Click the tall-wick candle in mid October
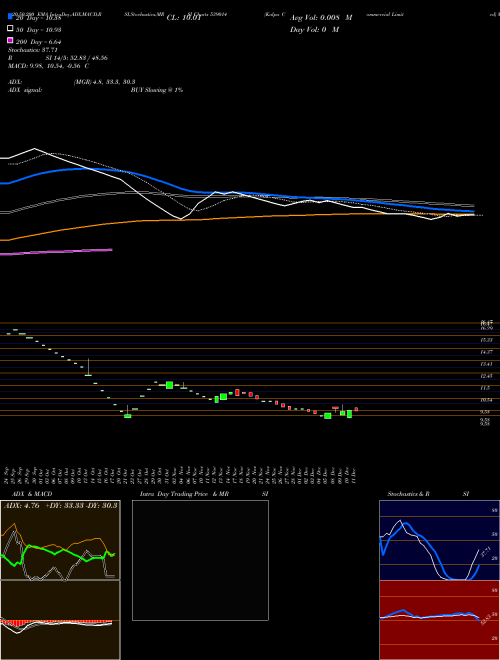 [x=88, y=367]
